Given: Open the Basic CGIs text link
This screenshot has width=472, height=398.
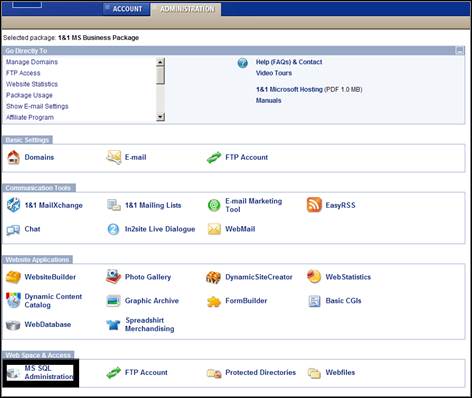Looking at the screenshot, I should click(343, 301).
